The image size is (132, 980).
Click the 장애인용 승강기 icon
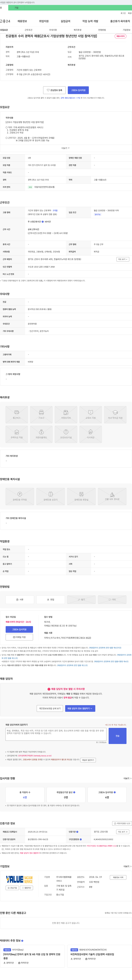click(x=51, y=496)
